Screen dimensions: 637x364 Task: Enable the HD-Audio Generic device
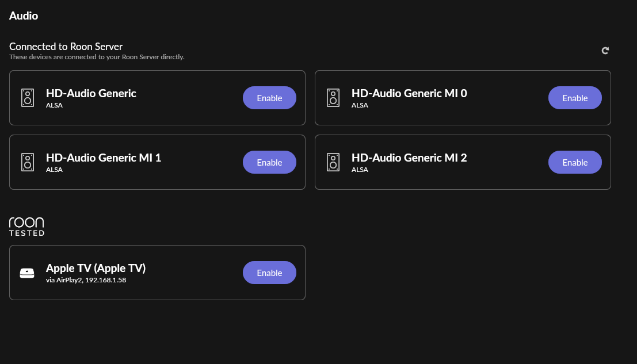(269, 98)
